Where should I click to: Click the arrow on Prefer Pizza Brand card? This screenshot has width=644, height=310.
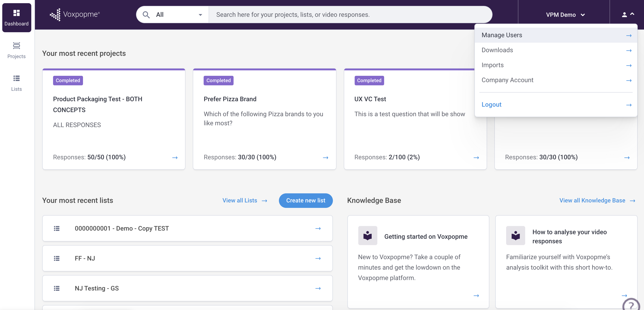(325, 158)
